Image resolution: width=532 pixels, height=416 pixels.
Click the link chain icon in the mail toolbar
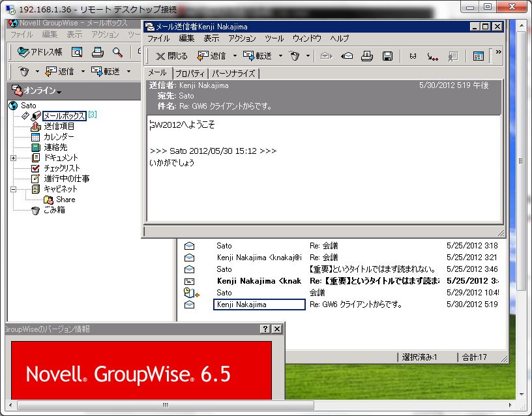413,56
